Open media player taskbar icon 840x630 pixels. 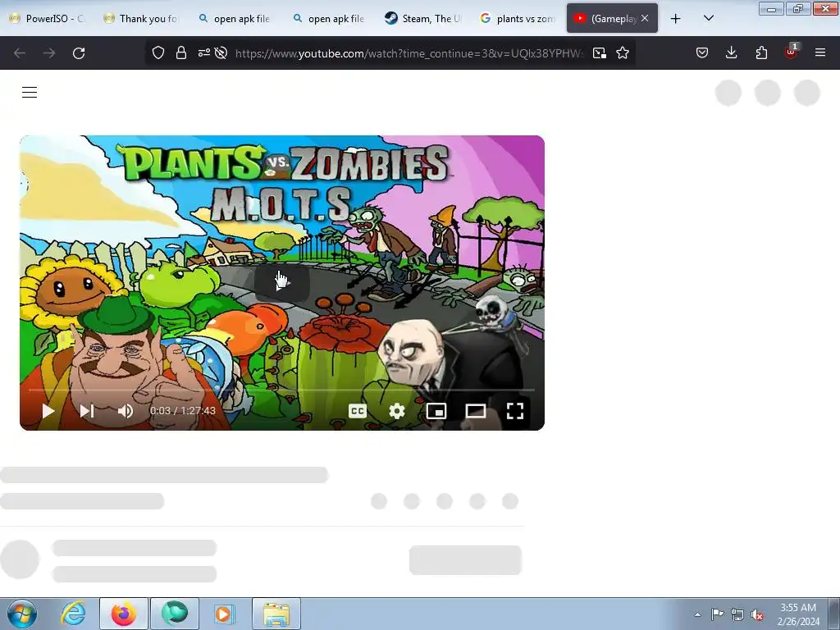tap(224, 614)
